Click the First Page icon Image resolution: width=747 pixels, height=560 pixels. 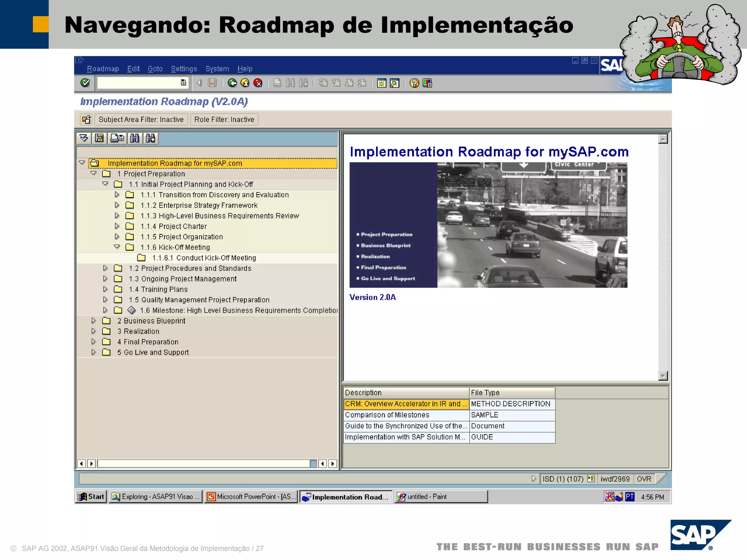click(323, 83)
